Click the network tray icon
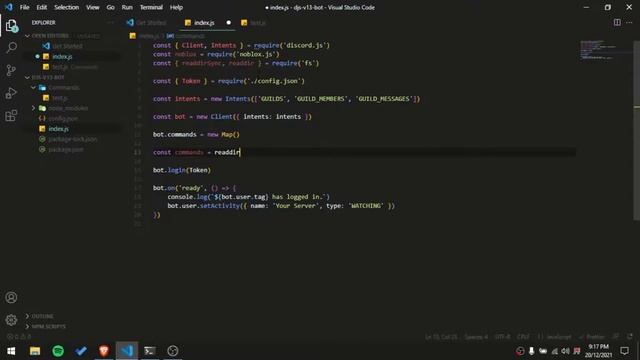 click(x=554, y=351)
